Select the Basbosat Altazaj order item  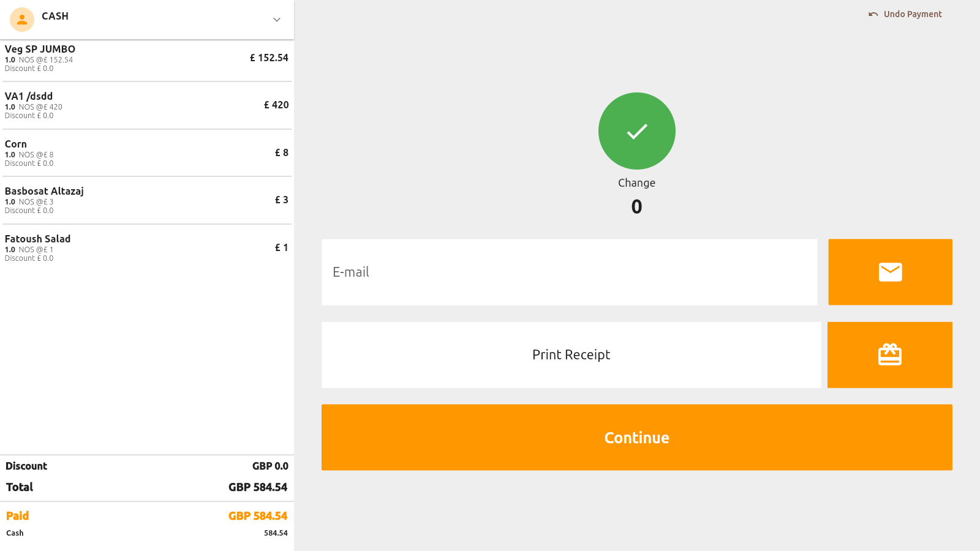tap(146, 200)
